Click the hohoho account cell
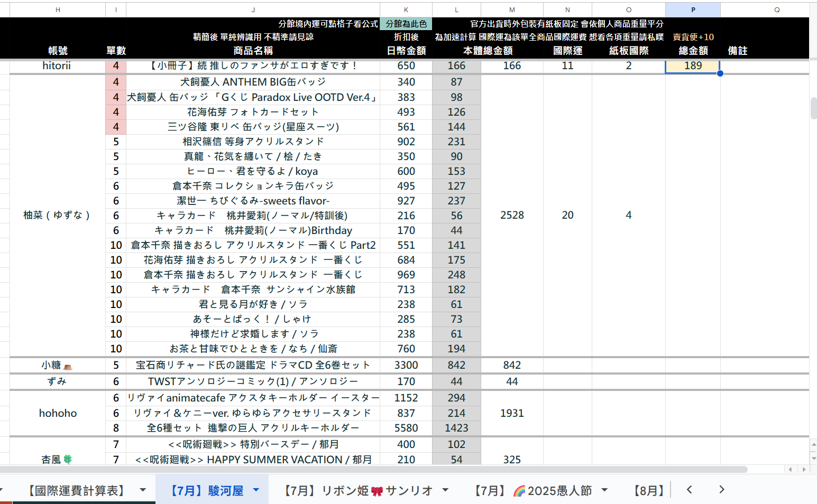This screenshot has width=817, height=504. click(x=58, y=413)
